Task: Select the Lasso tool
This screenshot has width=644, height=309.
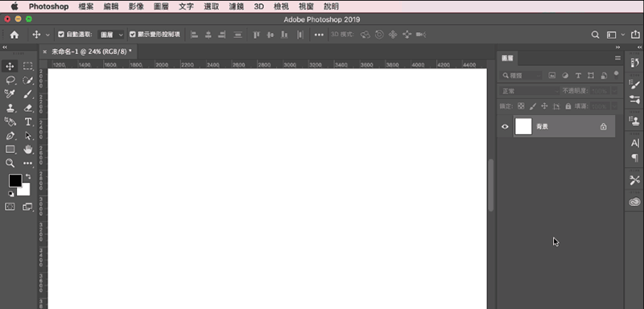Action: click(x=10, y=80)
